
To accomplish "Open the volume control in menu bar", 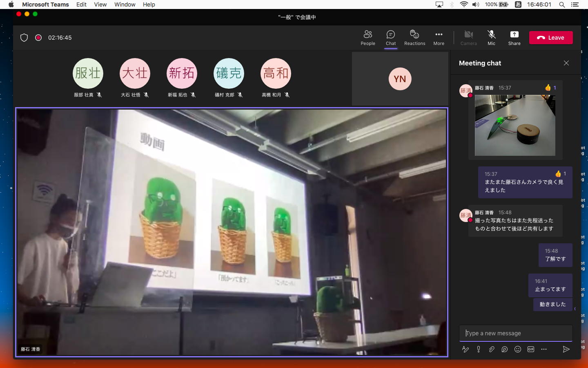I will pyautogui.click(x=476, y=4).
